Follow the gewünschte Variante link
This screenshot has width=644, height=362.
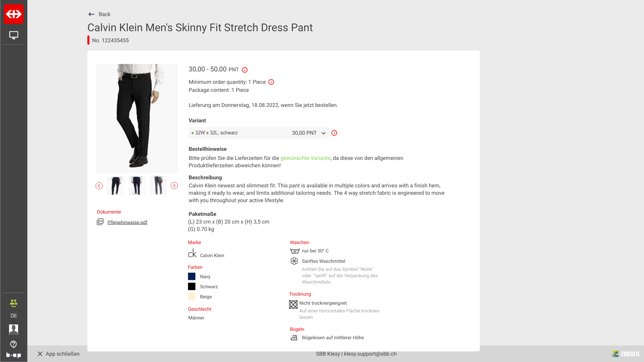(305, 158)
